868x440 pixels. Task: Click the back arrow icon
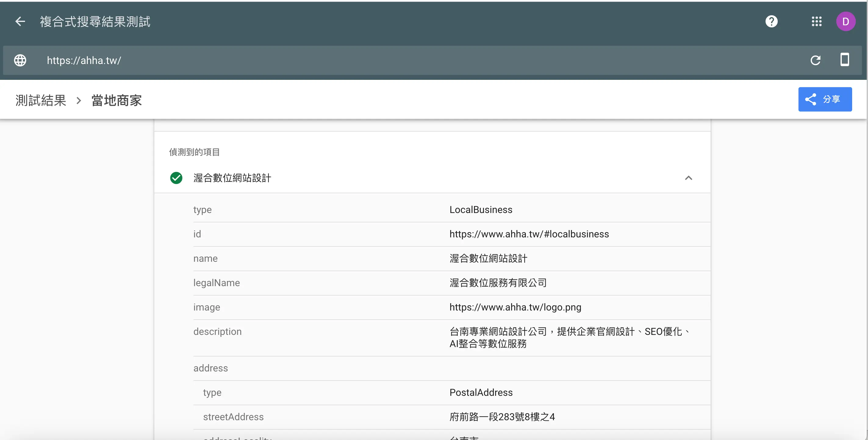tap(20, 22)
